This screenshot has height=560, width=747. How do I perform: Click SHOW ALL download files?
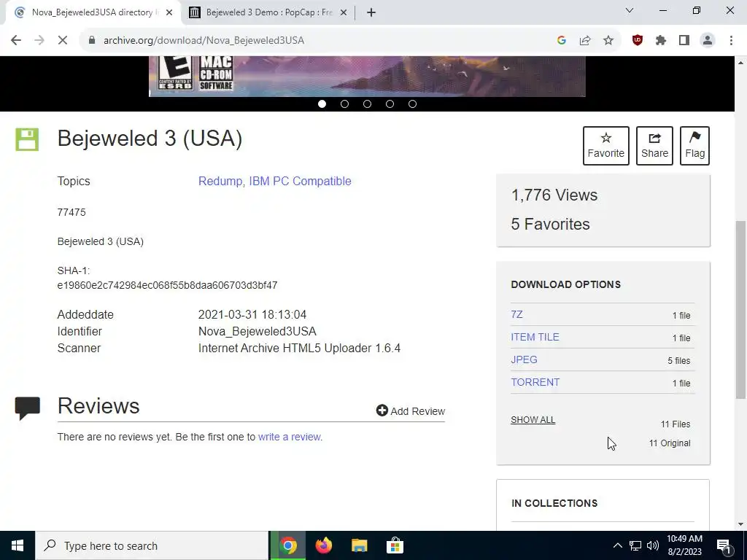click(x=533, y=420)
